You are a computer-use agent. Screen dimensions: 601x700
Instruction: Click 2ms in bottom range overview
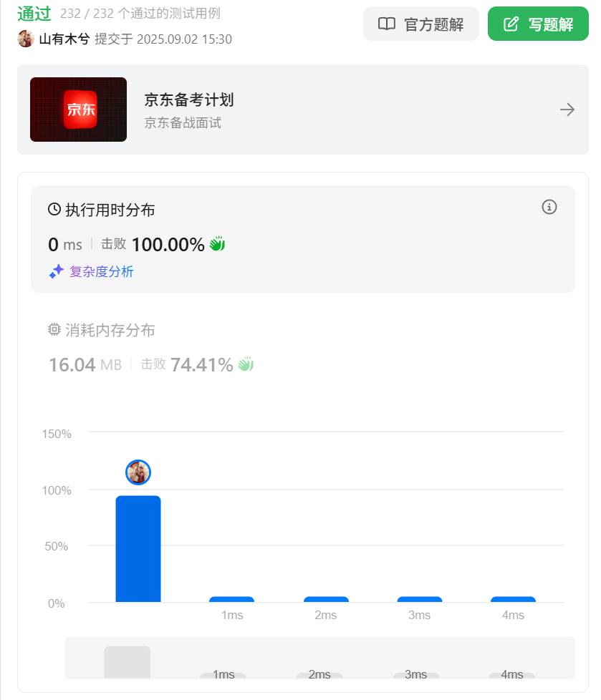coord(319,674)
